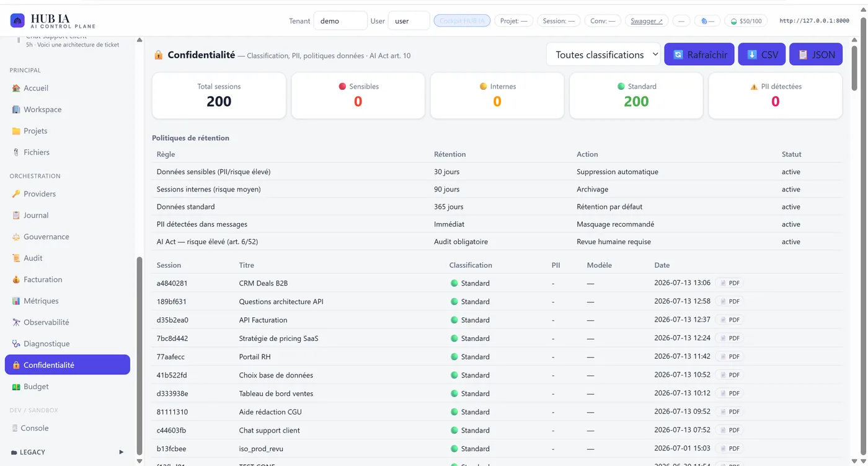Click session ID b13fcbee

(171, 449)
